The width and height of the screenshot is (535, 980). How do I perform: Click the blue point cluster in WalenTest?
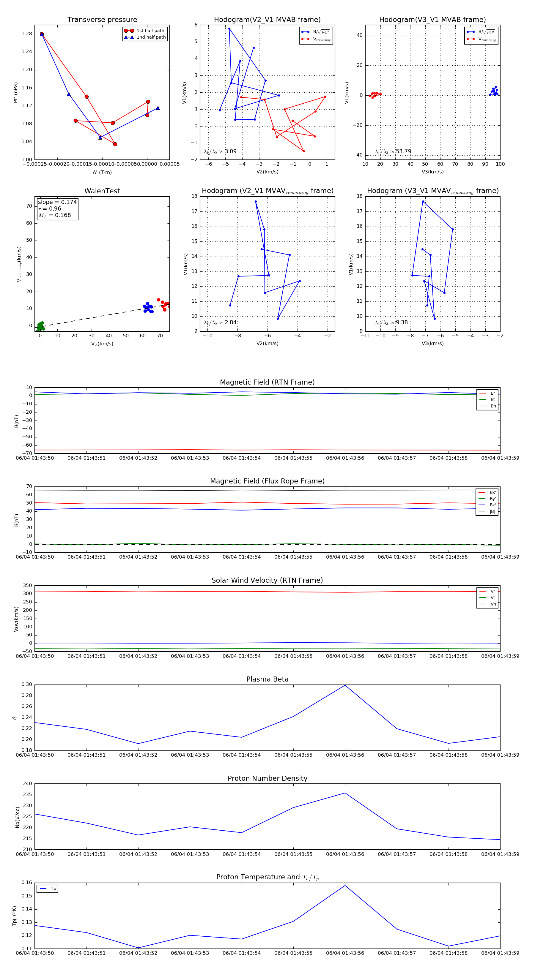[x=148, y=307]
